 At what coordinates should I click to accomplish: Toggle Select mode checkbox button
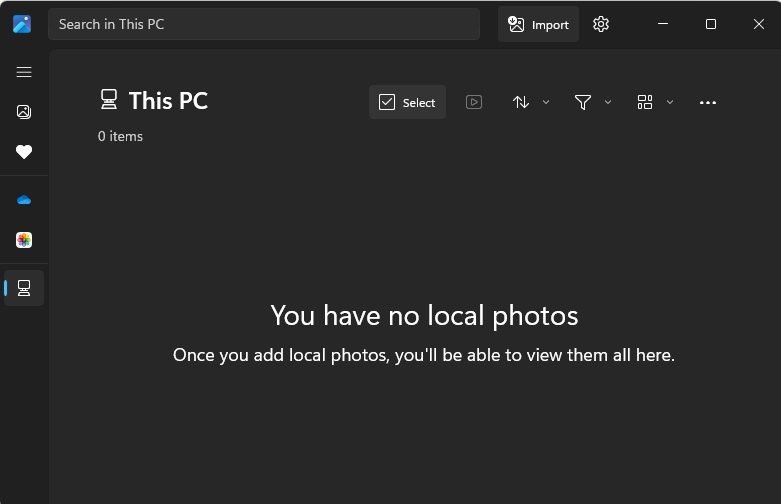[407, 102]
